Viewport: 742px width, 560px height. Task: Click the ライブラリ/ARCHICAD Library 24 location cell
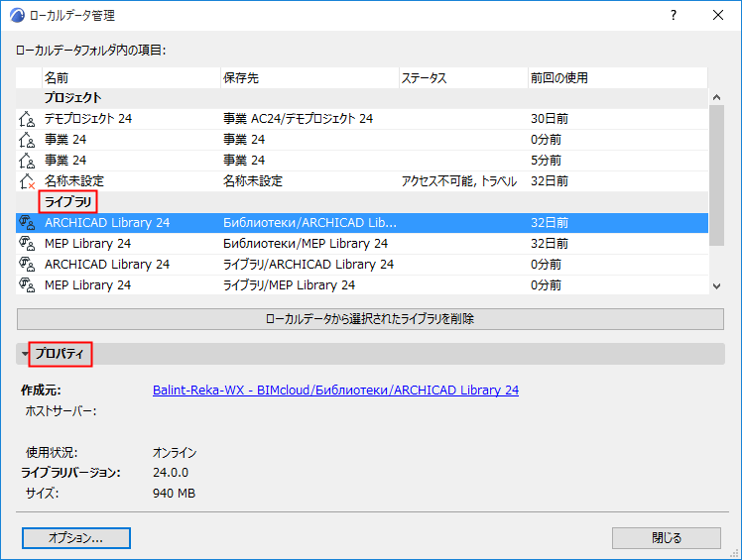pos(309,265)
